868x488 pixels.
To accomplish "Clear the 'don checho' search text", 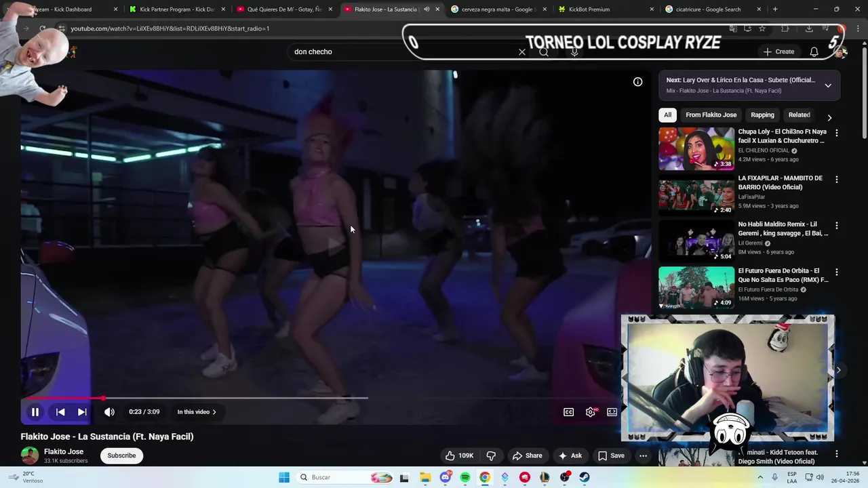I will pos(522,52).
